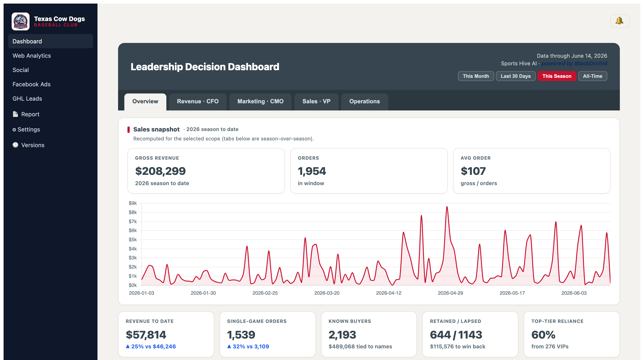Select the All-Time range
This screenshot has width=644, height=360.
(x=593, y=76)
